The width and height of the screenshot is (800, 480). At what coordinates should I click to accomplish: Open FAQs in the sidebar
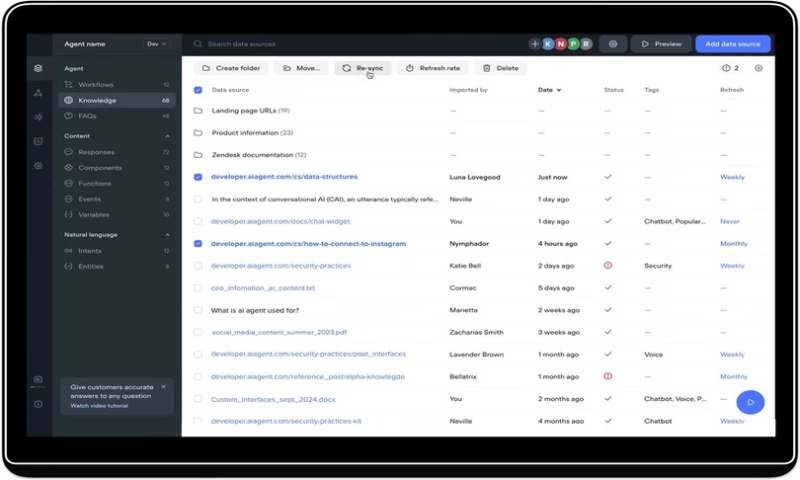[117, 116]
